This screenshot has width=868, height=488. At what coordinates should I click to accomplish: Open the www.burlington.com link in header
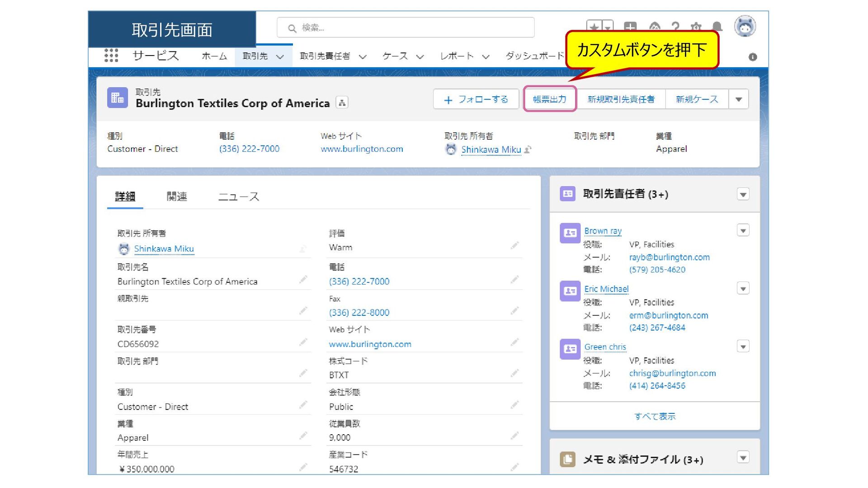click(362, 149)
